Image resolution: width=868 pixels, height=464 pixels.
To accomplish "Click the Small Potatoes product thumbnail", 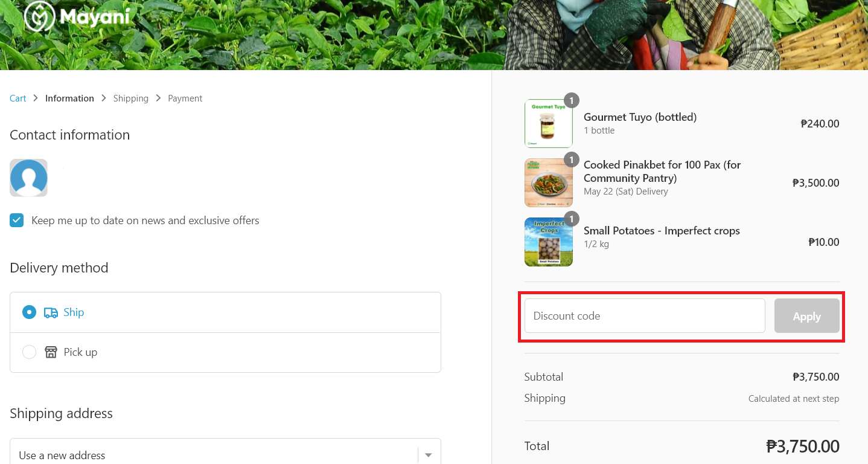I will pos(548,242).
